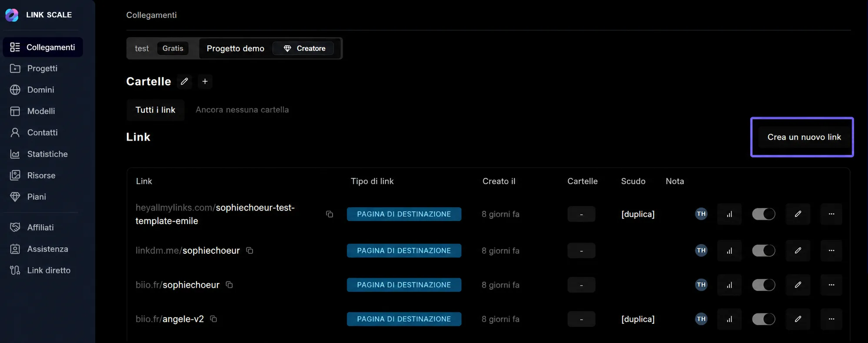Click [duplica] in the heyallmylinks.com row
Viewport: 868px width, 343px height.
[x=638, y=214]
